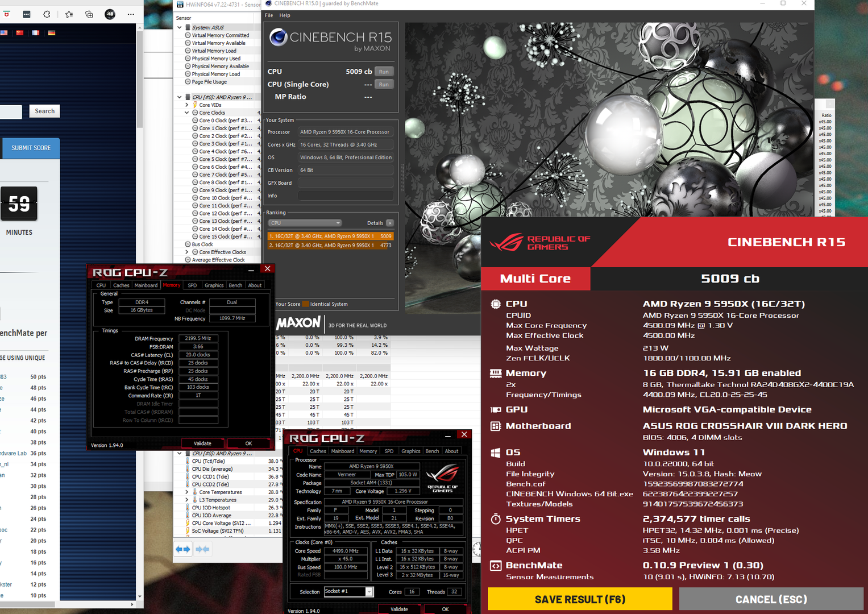
Task: Open the Ranking CPU dropdown in Cinebench
Action: pyautogui.click(x=305, y=223)
